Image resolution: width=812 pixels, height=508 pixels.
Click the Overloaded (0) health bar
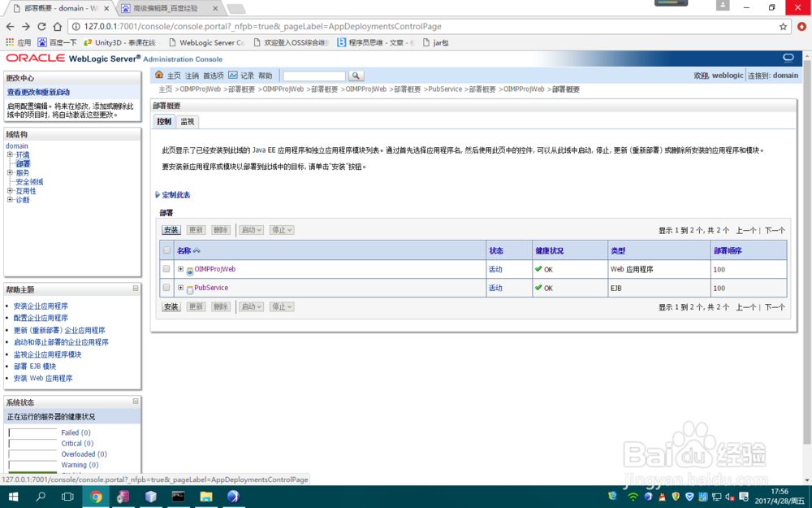click(32, 454)
